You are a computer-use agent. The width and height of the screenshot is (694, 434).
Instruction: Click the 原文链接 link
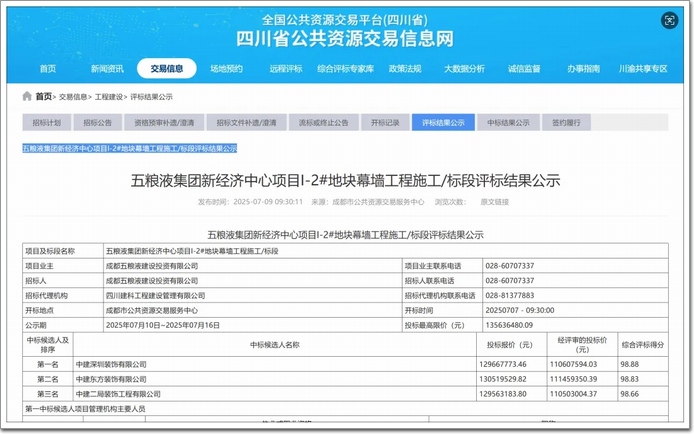(494, 201)
